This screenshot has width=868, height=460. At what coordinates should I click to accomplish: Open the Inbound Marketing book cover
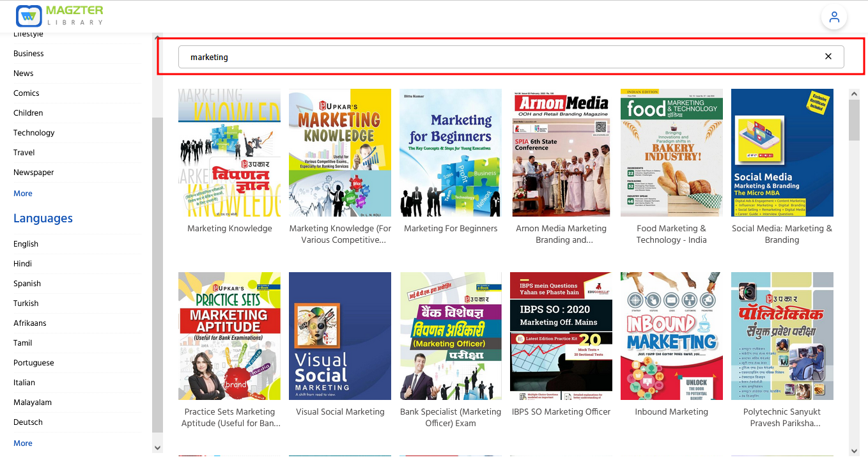(x=672, y=336)
